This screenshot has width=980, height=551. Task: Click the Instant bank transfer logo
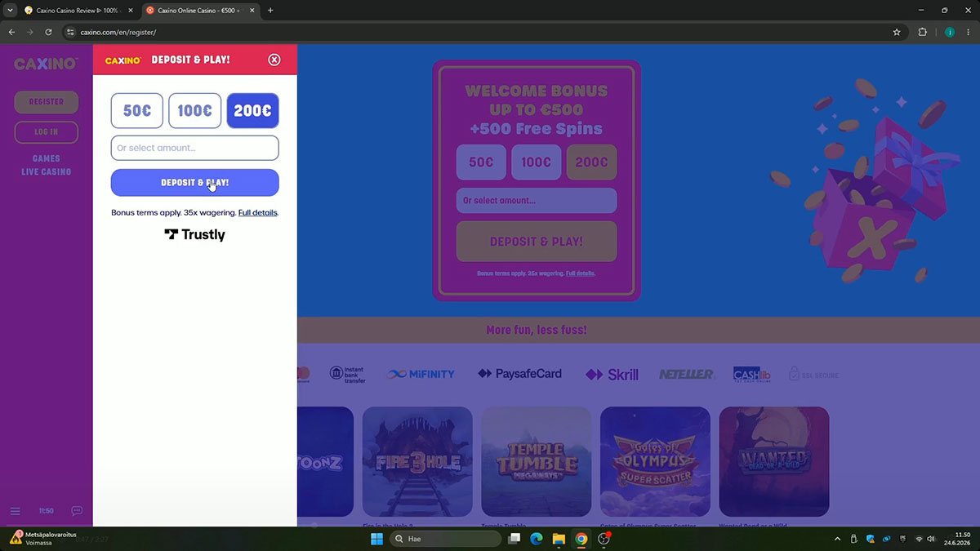348,374
